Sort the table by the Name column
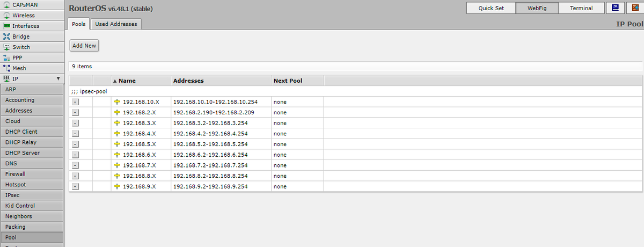The height and width of the screenshot is (247, 644). tap(141, 81)
